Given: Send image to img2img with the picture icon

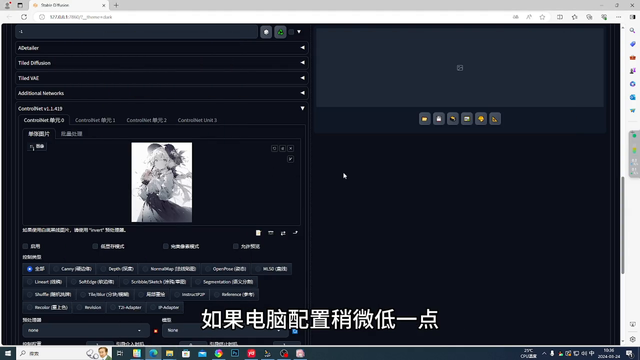Looking at the screenshot, I should pos(467,119).
